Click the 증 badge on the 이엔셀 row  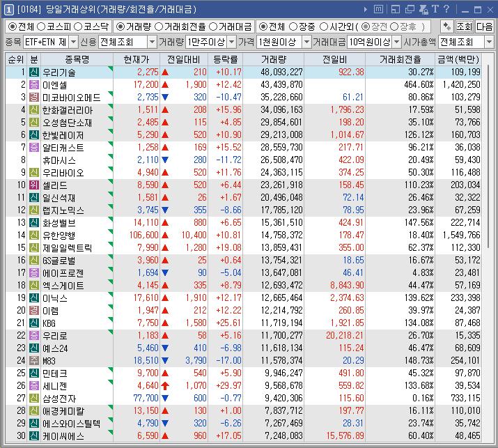pyautogui.click(x=34, y=84)
